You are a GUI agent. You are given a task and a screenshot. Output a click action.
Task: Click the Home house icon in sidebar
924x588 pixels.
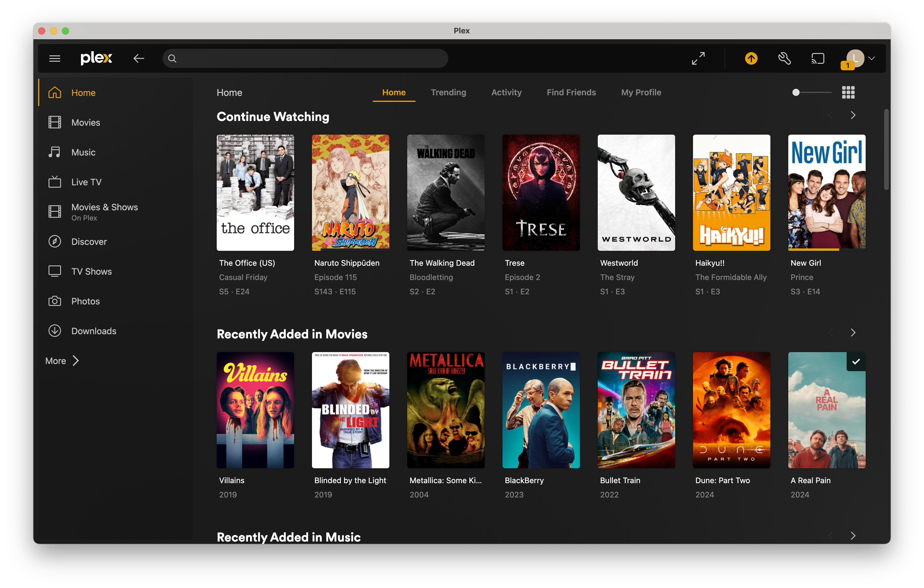coord(54,93)
